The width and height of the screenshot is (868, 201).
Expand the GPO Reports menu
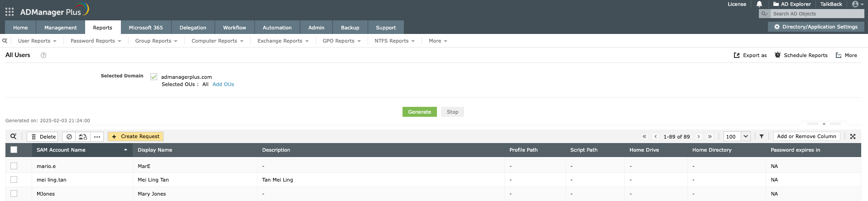[x=341, y=41]
